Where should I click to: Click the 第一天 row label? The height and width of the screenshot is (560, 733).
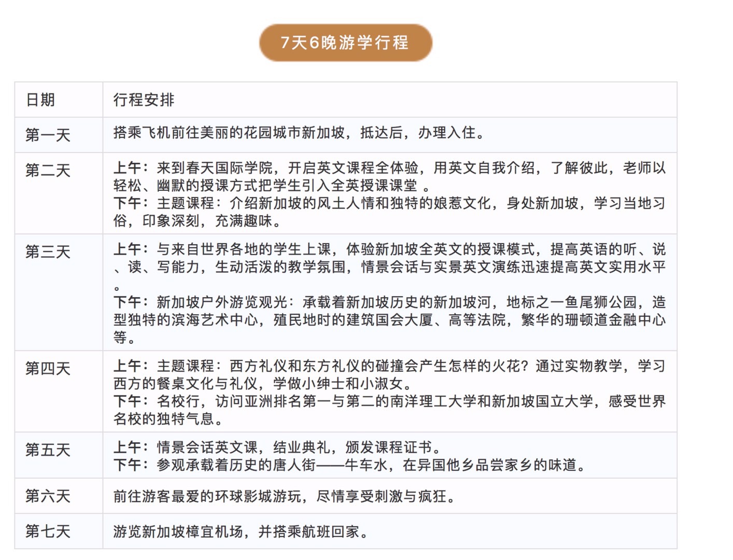48,135
